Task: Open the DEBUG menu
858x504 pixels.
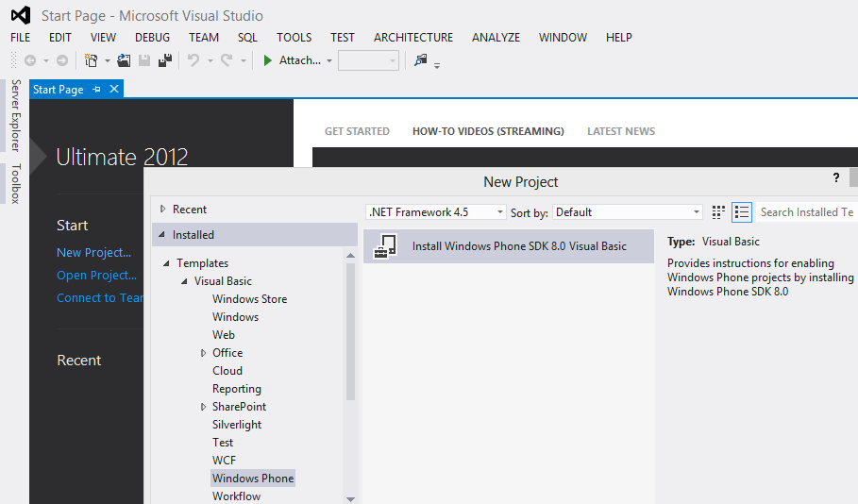Action: pos(153,37)
